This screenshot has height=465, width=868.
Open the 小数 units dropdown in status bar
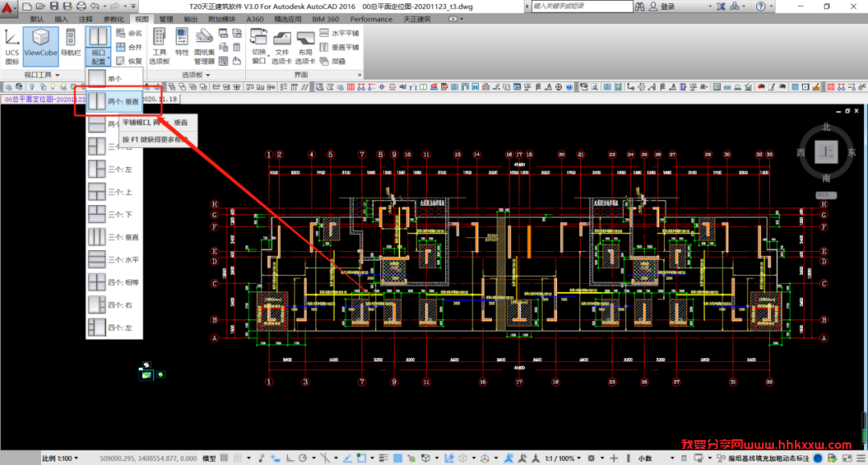point(656,459)
